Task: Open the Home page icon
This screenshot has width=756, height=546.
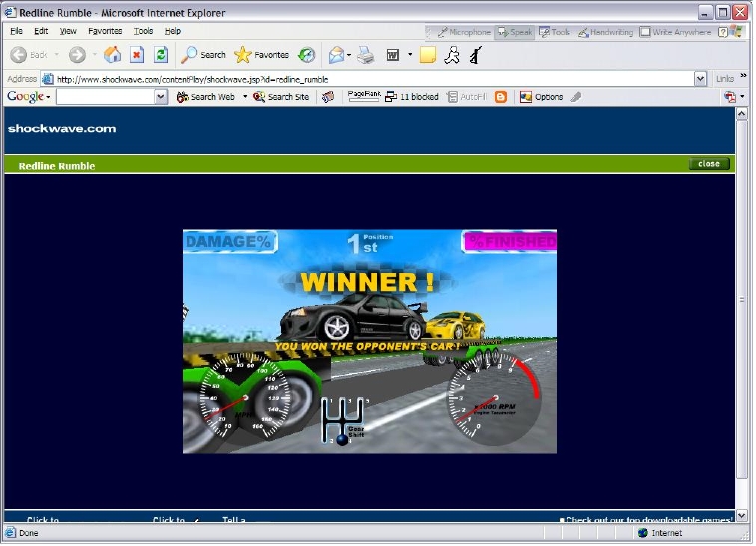Action: [x=113, y=55]
